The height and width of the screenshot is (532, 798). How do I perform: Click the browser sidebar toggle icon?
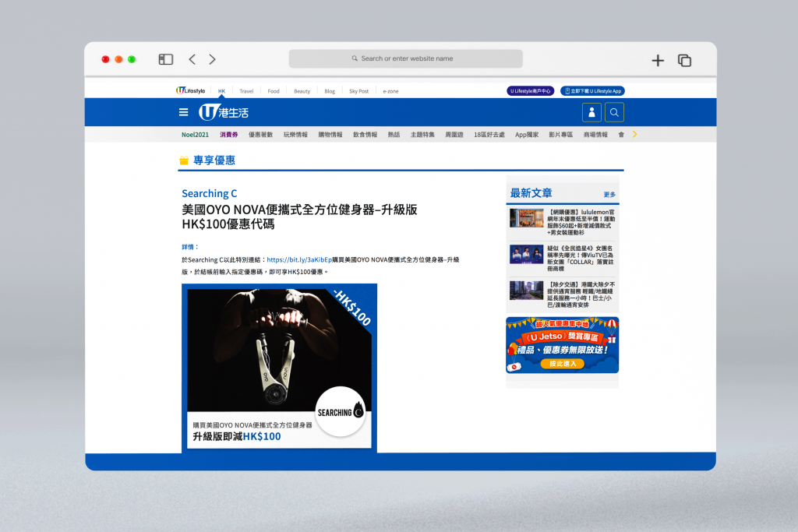(x=166, y=59)
